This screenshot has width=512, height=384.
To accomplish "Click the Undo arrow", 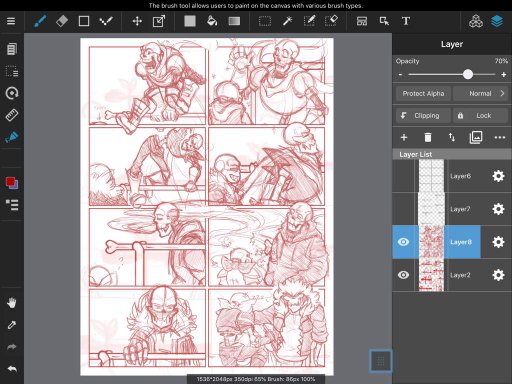I will [x=12, y=369].
